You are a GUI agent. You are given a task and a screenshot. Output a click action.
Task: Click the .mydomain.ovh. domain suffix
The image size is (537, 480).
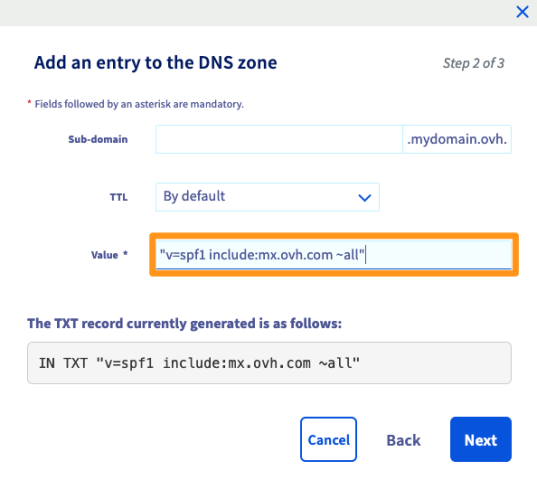[457, 139]
